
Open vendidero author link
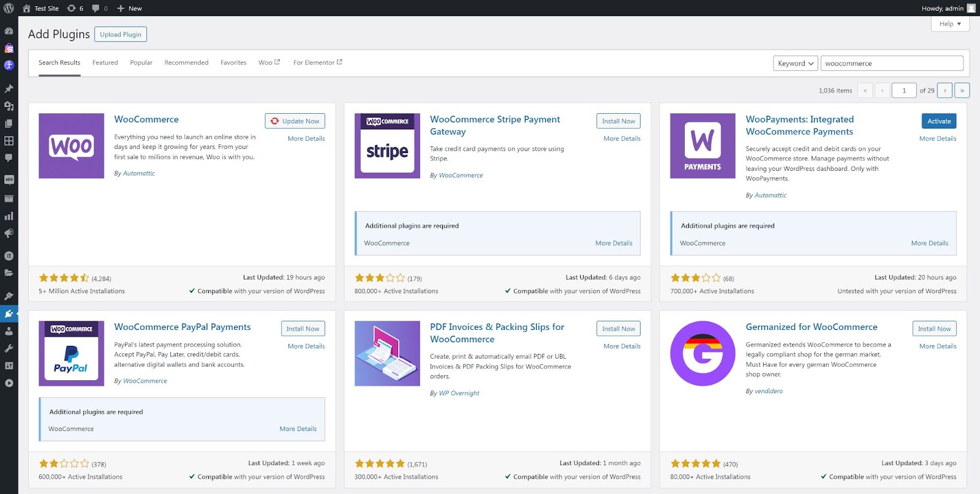point(769,391)
